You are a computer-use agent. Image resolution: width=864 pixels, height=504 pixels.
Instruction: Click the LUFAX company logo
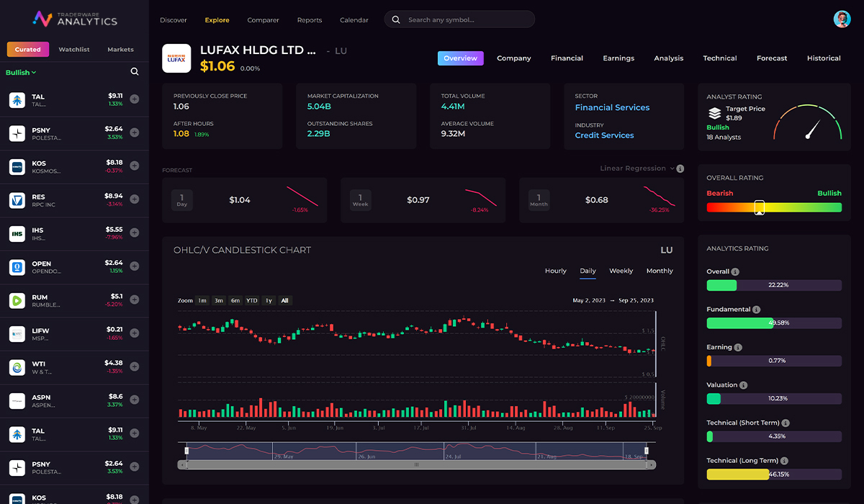pos(176,58)
